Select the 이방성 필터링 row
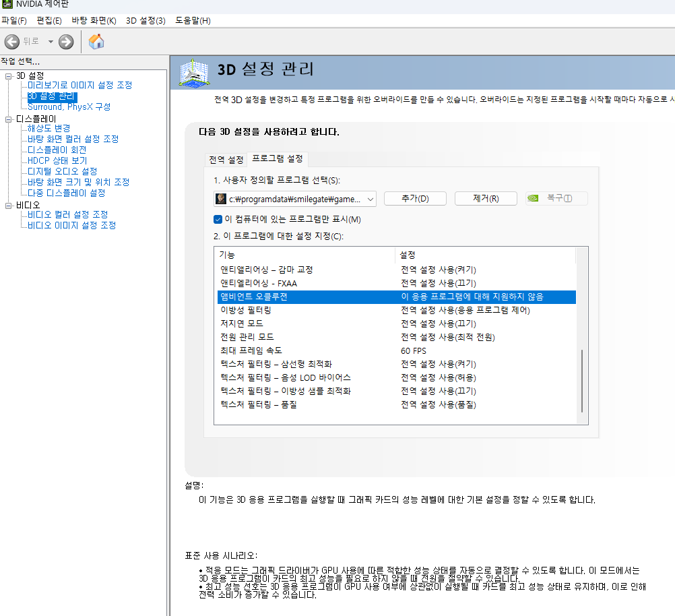The image size is (675, 616). pos(397,310)
